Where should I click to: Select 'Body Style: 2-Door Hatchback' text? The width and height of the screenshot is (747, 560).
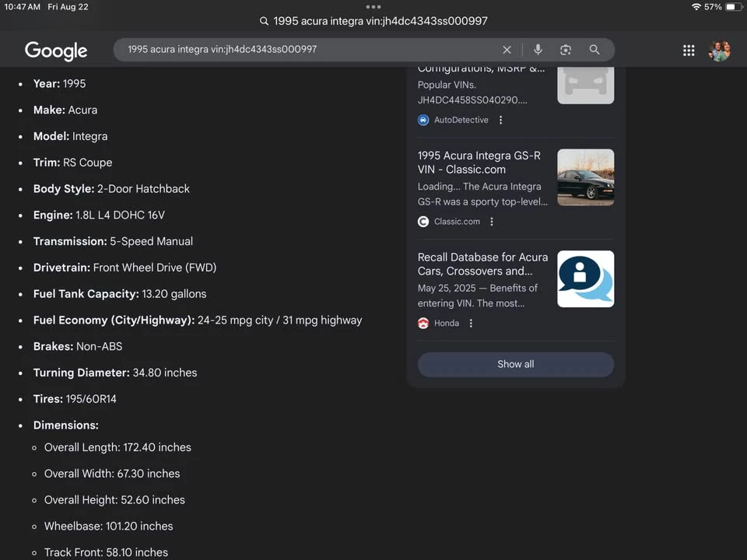click(111, 189)
